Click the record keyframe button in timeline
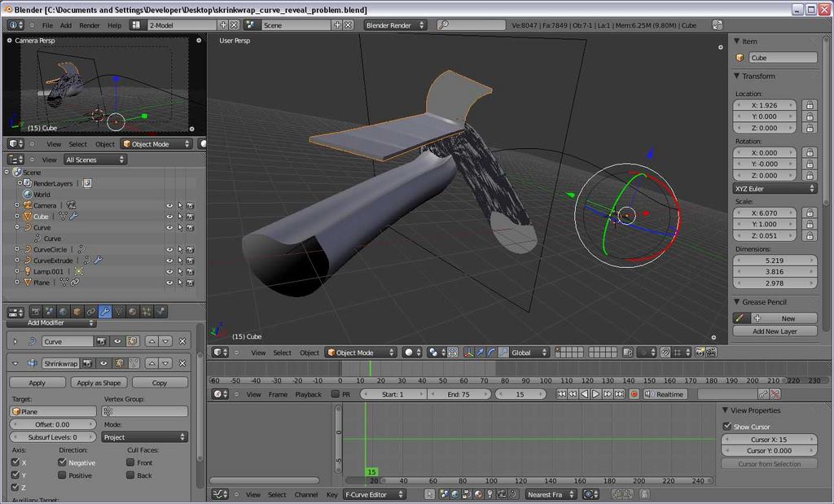This screenshot has width=834, height=504. click(634, 394)
